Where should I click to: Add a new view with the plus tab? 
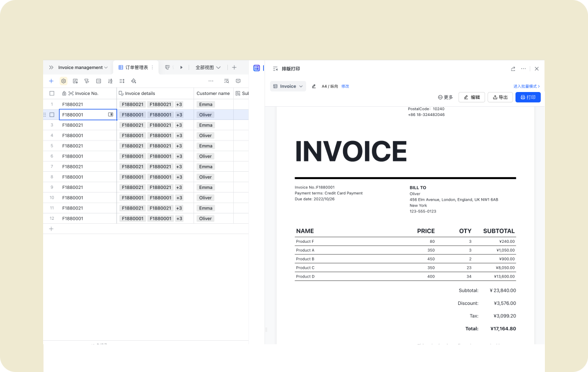tap(234, 68)
